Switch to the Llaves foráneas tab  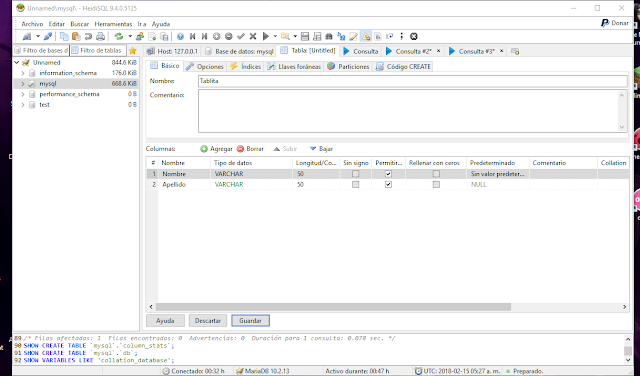click(294, 67)
